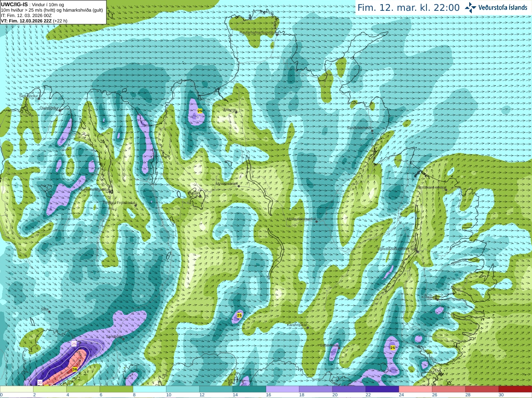Click the white 30 contour label at bottom-left
The height and width of the screenshot is (398, 532).
click(x=40, y=382)
